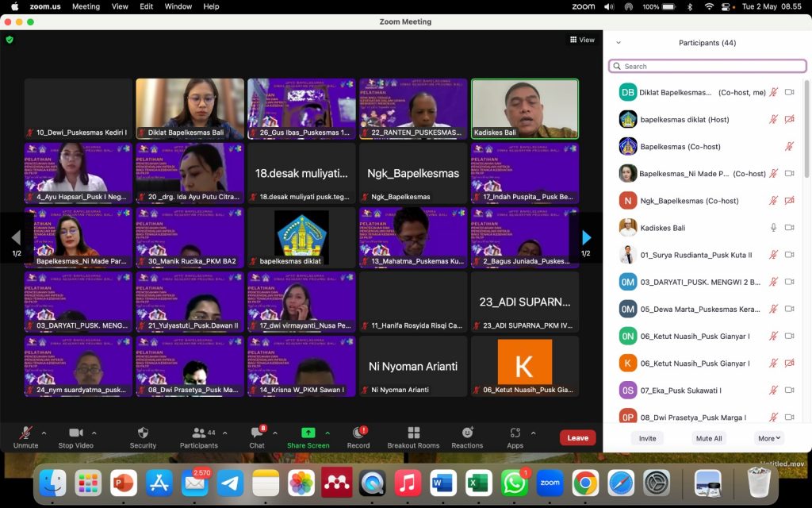The image size is (812, 508).
Task: Open Google Chrome from the Dock
Action: pyautogui.click(x=585, y=483)
